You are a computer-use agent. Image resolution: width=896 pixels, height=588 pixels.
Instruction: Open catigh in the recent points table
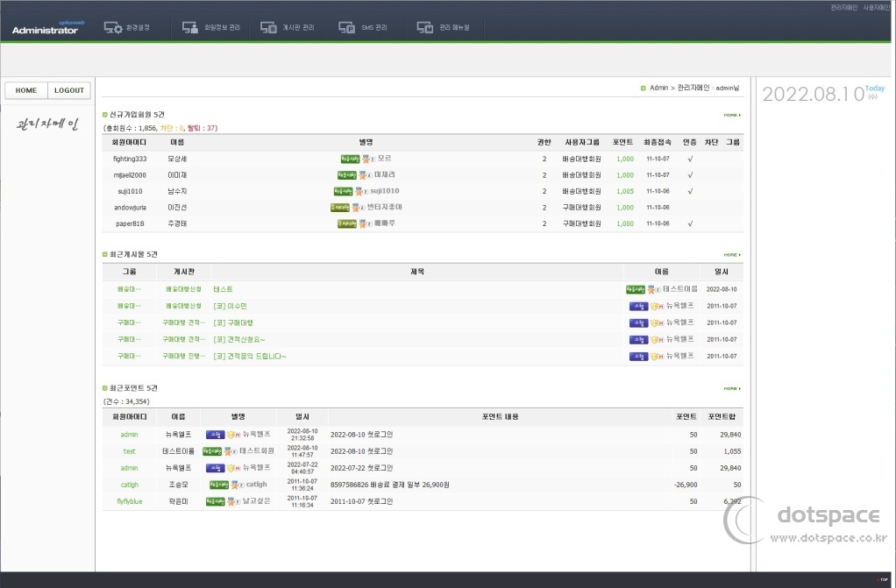[x=130, y=485]
